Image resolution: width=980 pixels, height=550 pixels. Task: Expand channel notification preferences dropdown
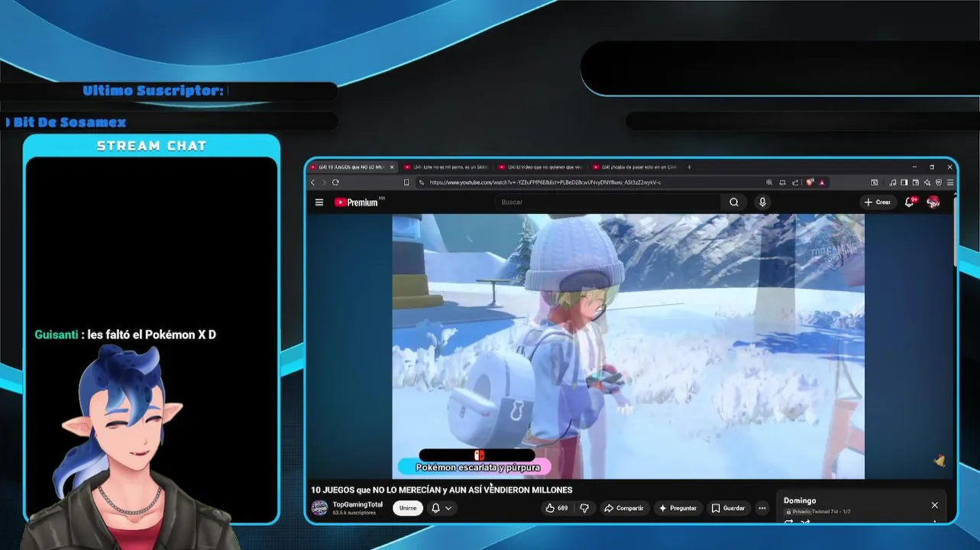click(x=448, y=508)
